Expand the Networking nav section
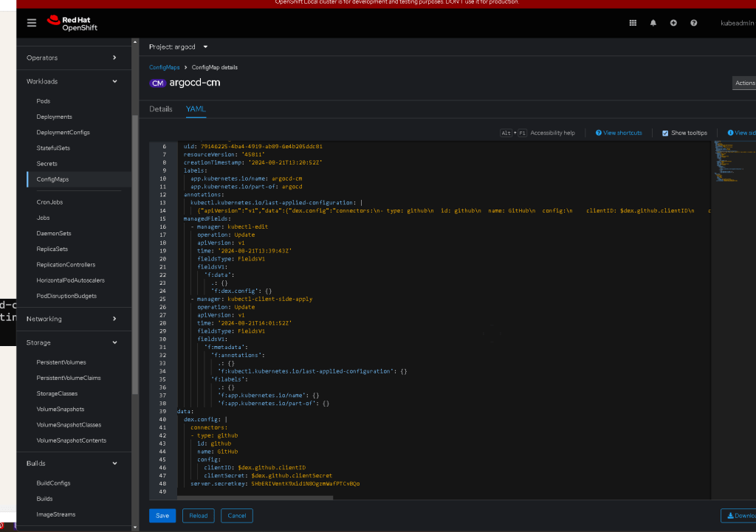Image resolution: width=756 pixels, height=532 pixels. 72,319
